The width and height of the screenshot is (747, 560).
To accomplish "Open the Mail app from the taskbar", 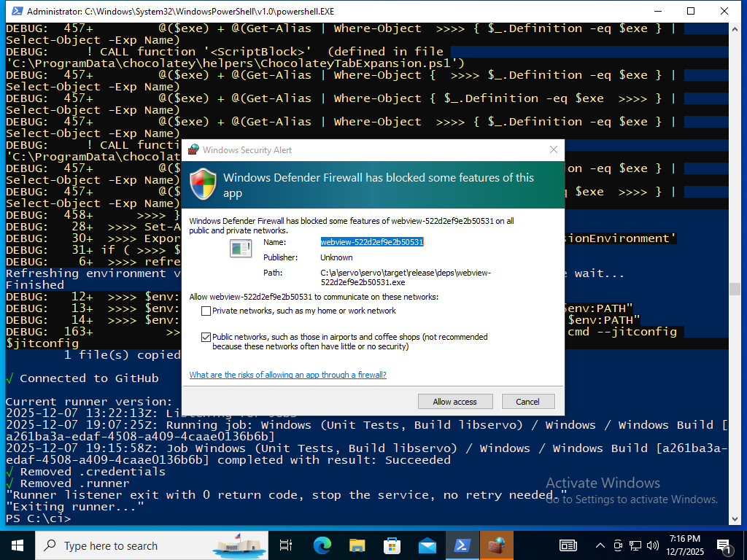I will (427, 545).
